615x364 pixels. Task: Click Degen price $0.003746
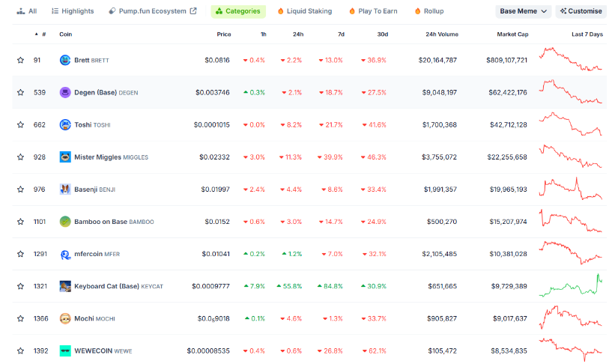pyautogui.click(x=213, y=93)
